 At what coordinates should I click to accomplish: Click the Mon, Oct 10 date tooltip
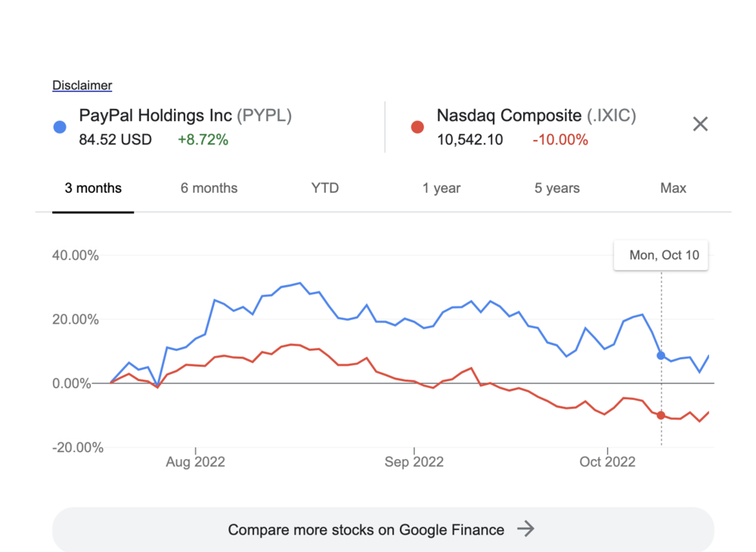(664, 256)
